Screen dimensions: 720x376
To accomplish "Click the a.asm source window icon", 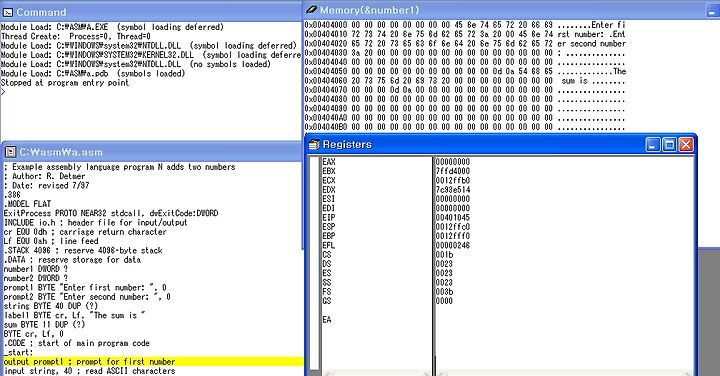I will 11,152.
